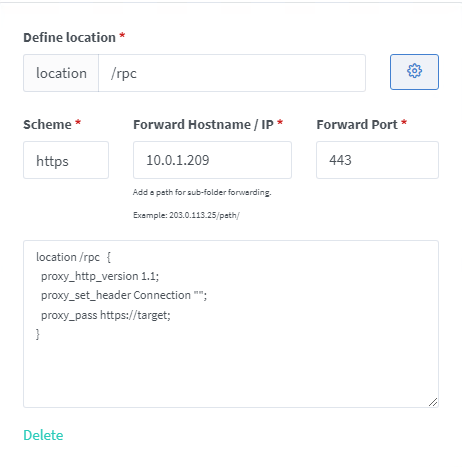This screenshot has height=467, width=462.
Task: Place cursor on proxy_set_header Connection line
Action: click(x=124, y=295)
